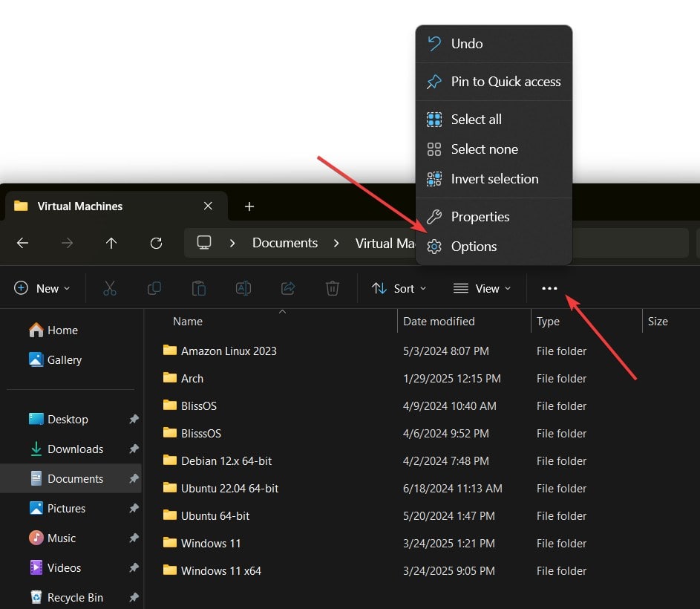700x609 pixels.
Task: Click the Cut scissors icon in toolbar
Action: tap(110, 288)
